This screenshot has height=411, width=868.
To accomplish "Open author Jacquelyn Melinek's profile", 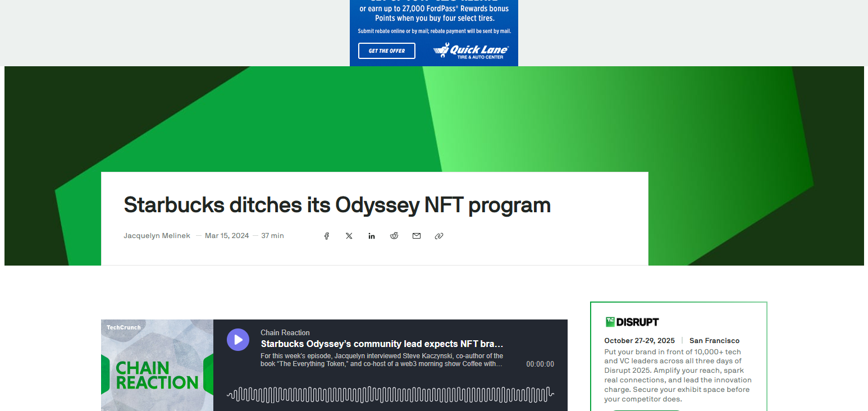I will [x=157, y=235].
